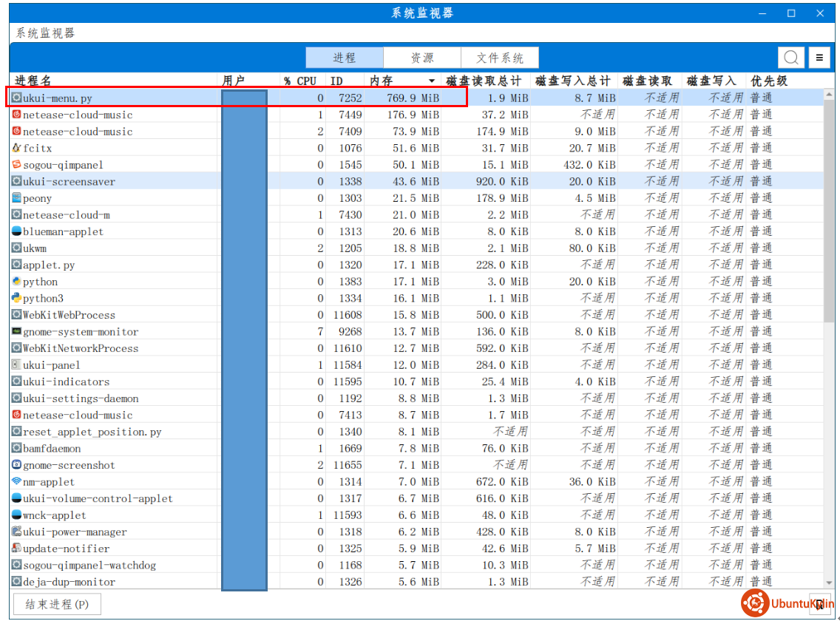Sort by 磁盘写入总计 column header

tap(575, 81)
